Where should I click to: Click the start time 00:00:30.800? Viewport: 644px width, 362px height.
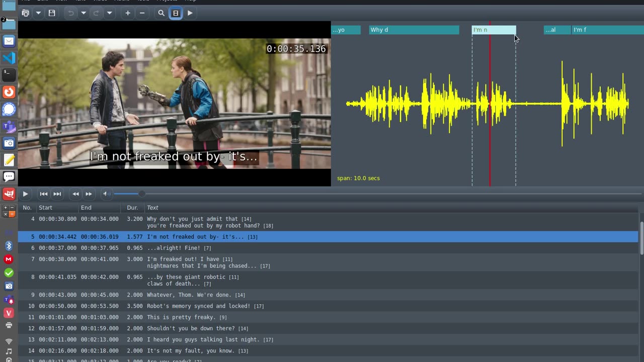58,219
